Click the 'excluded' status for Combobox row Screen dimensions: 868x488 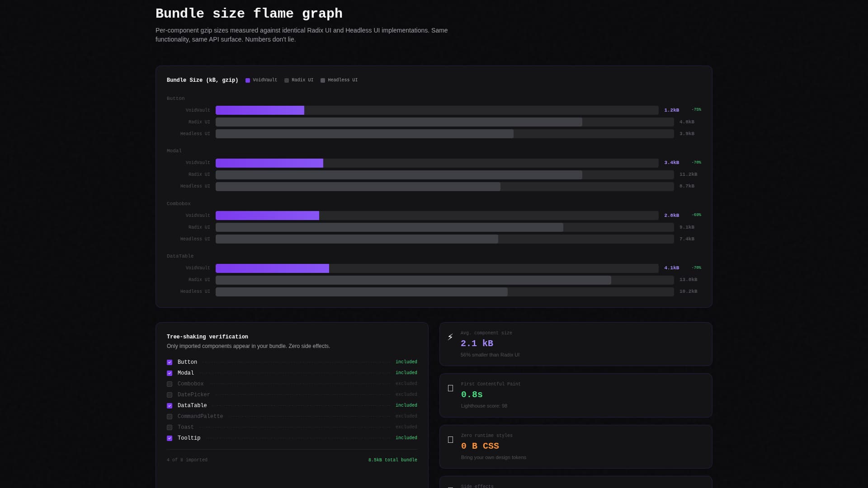coord(406,384)
